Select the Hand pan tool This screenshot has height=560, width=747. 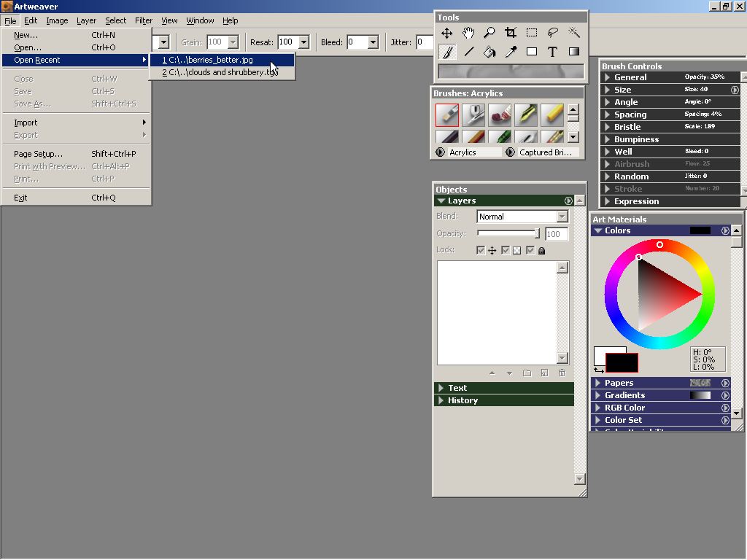pos(468,33)
